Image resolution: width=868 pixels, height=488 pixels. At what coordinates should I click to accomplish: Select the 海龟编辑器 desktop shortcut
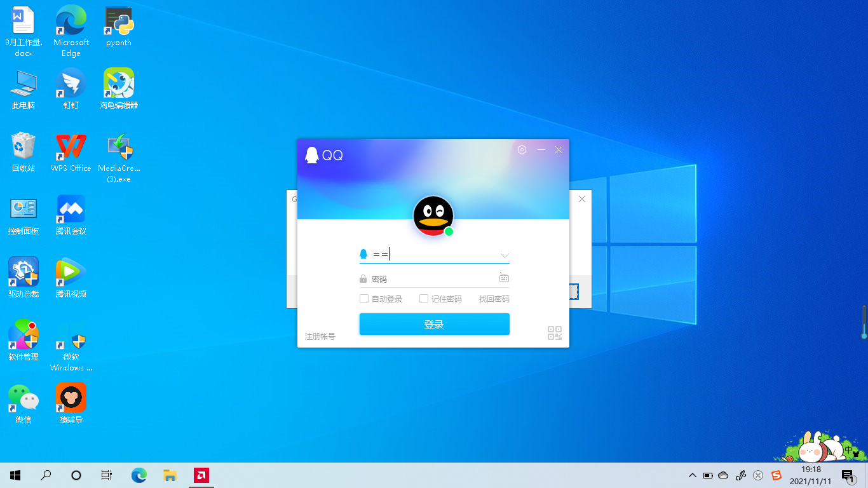[x=119, y=89]
